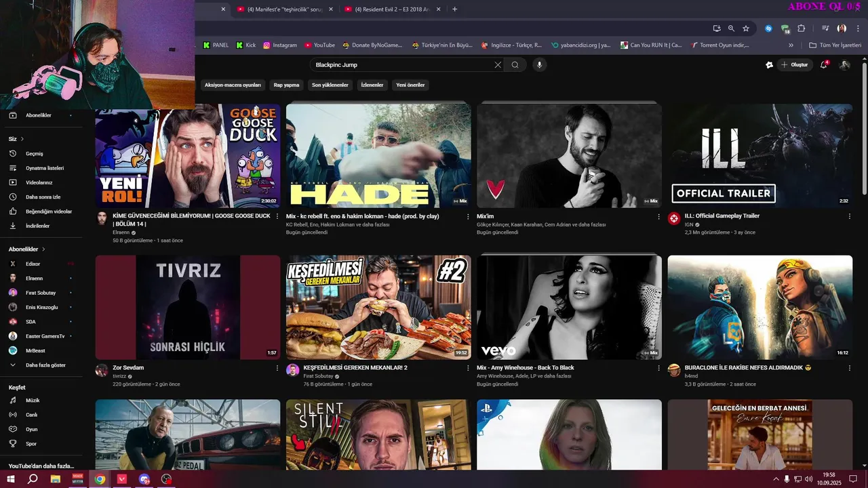The width and height of the screenshot is (868, 488).
Task: Click the install app icon in address bar
Action: coord(717,28)
